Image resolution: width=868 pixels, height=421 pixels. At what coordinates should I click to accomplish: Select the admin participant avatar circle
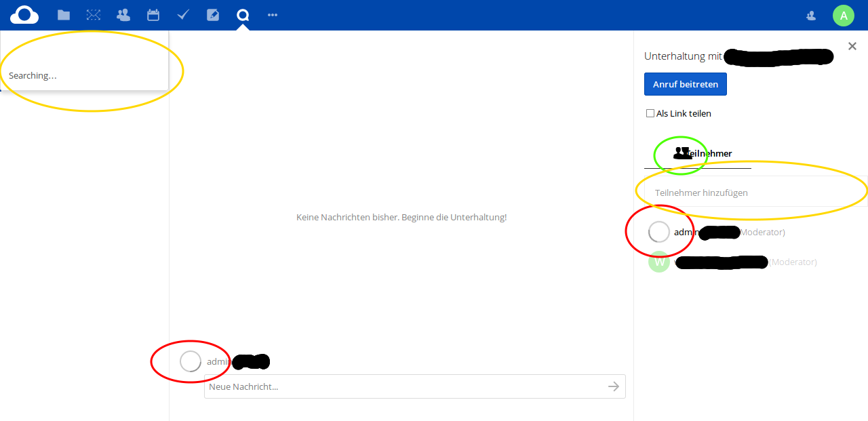pos(659,231)
